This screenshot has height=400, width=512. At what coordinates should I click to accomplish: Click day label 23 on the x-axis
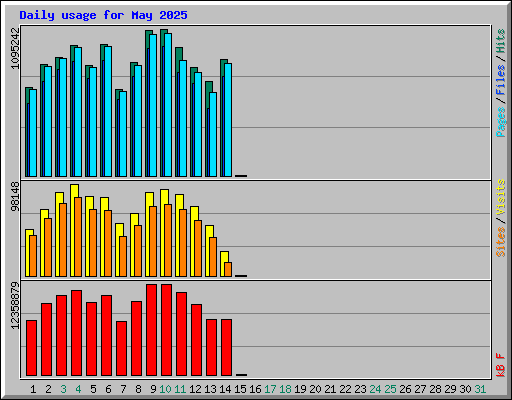pyautogui.click(x=360, y=389)
